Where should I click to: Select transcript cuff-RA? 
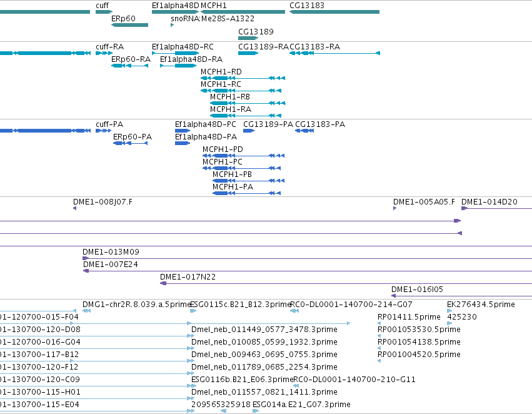click(104, 53)
